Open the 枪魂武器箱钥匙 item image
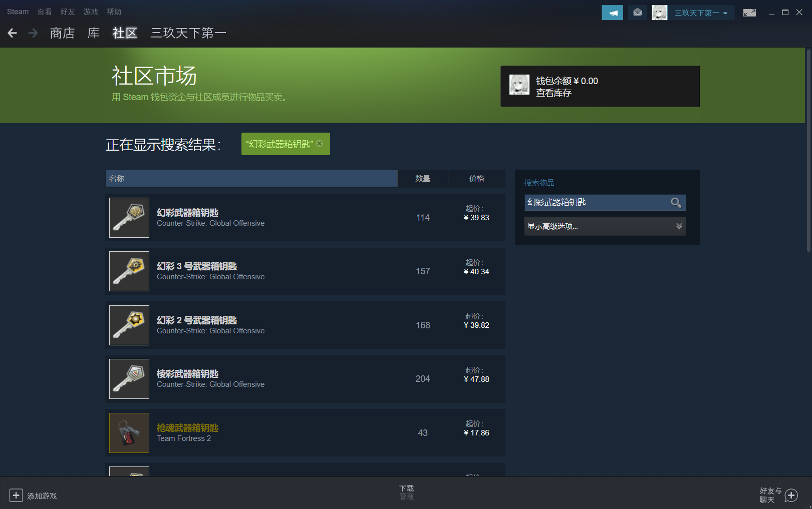Viewport: 812px width, 509px height. (x=129, y=433)
